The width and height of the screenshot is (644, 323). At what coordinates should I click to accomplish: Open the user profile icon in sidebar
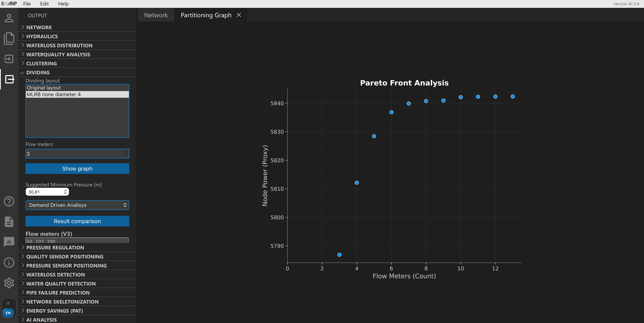9,18
